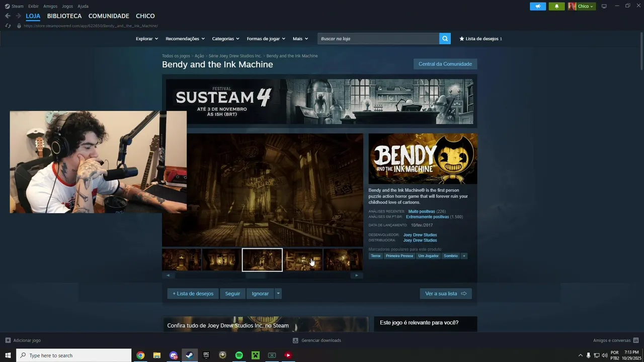The height and width of the screenshot is (362, 644).
Task: Click the page reload icon by the URL
Action: (8, 26)
